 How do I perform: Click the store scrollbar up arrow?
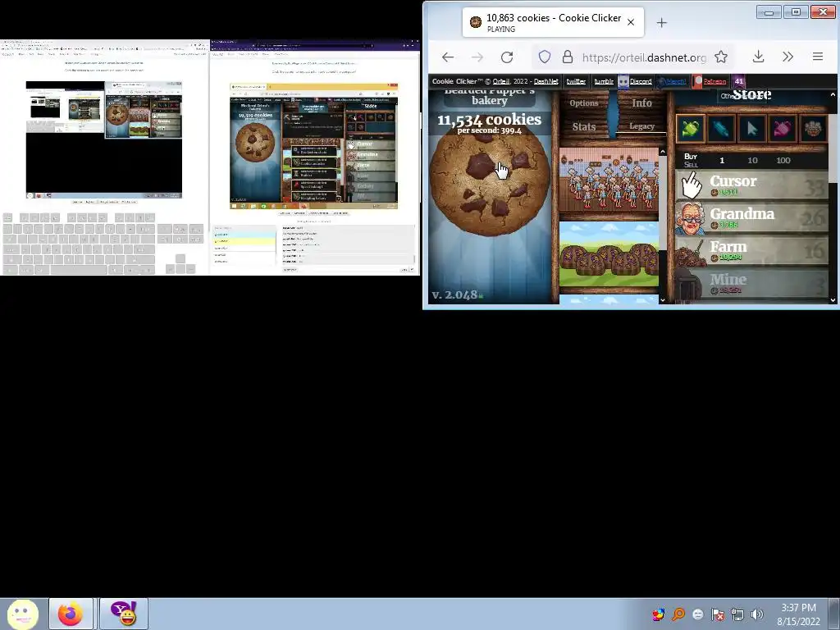tap(833, 95)
